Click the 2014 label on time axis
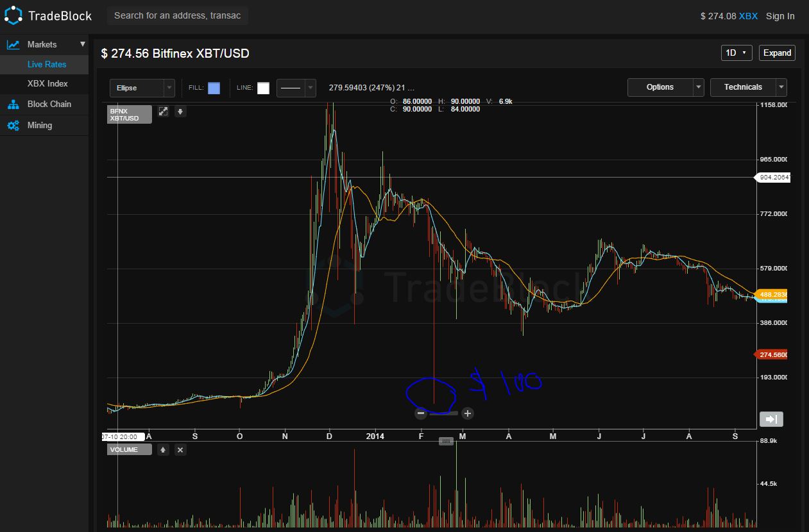Viewport: 809px width, 532px height. click(375, 436)
